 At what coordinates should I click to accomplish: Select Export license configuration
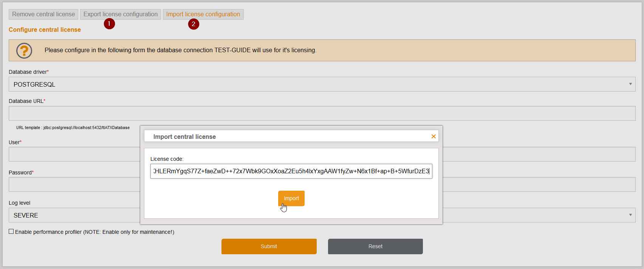pyautogui.click(x=120, y=14)
